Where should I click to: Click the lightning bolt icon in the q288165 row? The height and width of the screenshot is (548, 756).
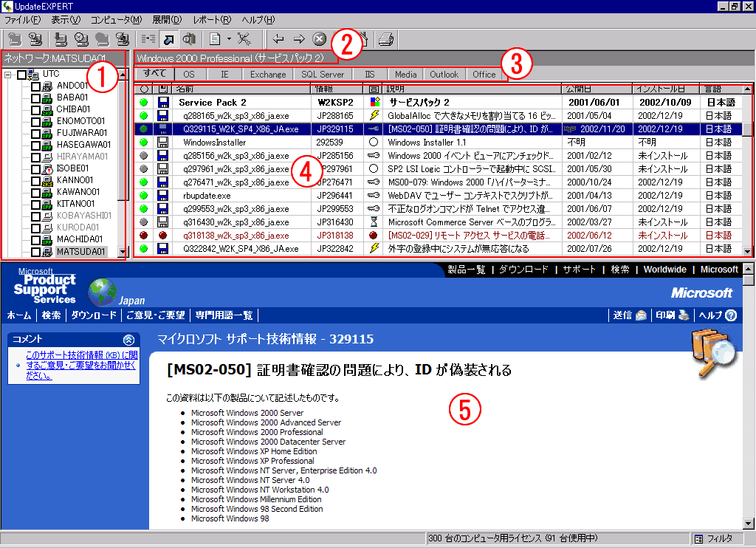pos(374,115)
